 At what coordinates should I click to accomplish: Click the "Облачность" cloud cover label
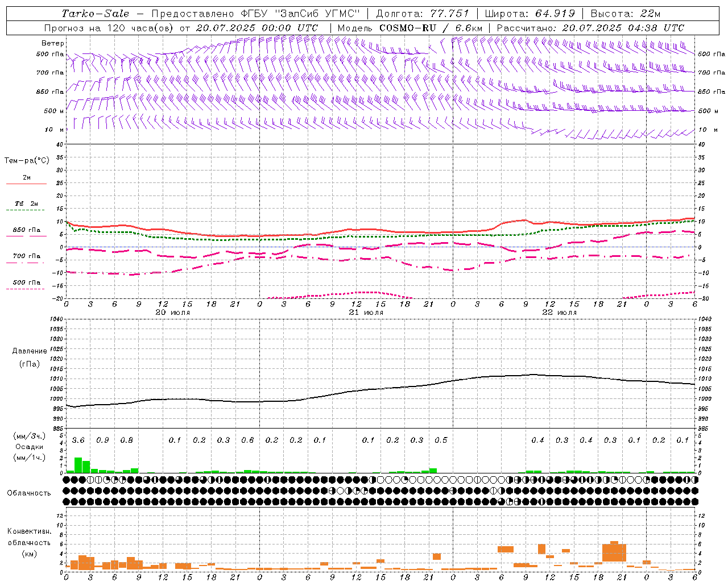pyautogui.click(x=29, y=493)
